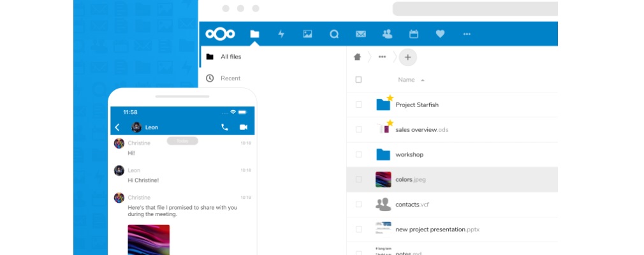
Task: Toggle the select all files checkbox
Action: click(x=358, y=80)
